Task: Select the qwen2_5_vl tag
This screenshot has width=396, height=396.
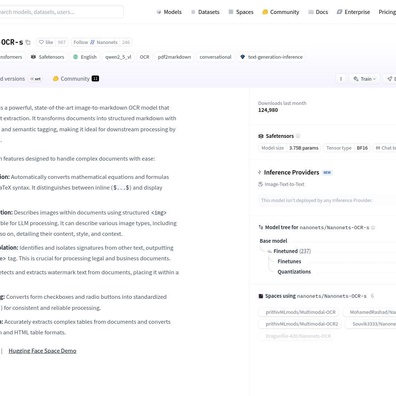Action: [118, 57]
